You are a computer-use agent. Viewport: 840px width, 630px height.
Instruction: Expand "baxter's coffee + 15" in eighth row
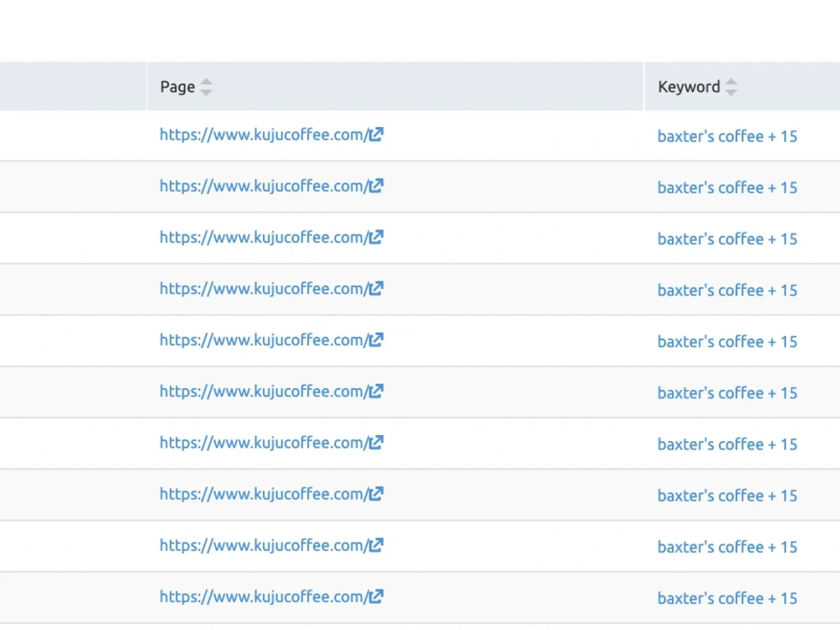[727, 496]
